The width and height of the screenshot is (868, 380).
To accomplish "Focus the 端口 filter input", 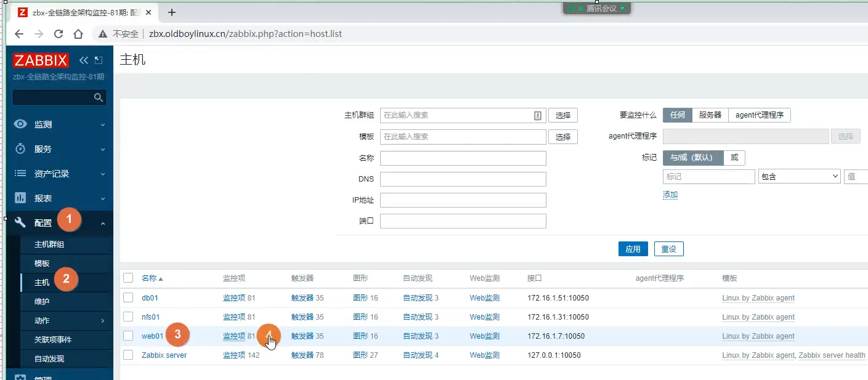I will coord(463,221).
